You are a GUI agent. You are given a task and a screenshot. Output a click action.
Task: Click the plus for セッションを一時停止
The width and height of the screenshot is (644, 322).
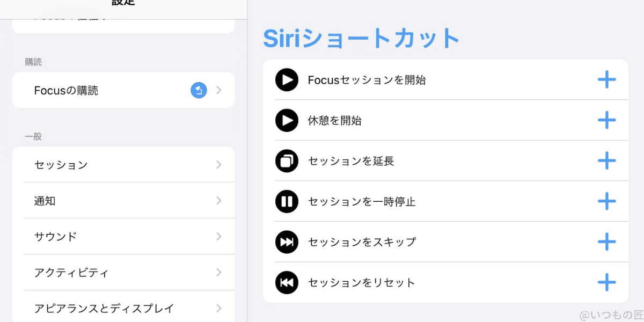(607, 201)
